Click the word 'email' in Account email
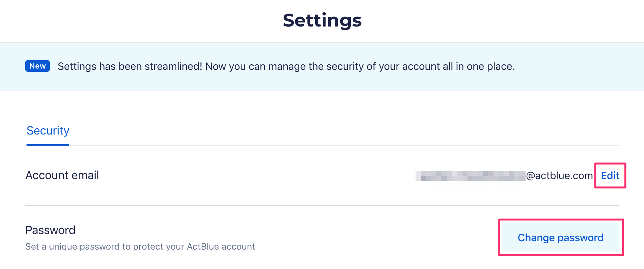644x269 pixels. pos(85,175)
